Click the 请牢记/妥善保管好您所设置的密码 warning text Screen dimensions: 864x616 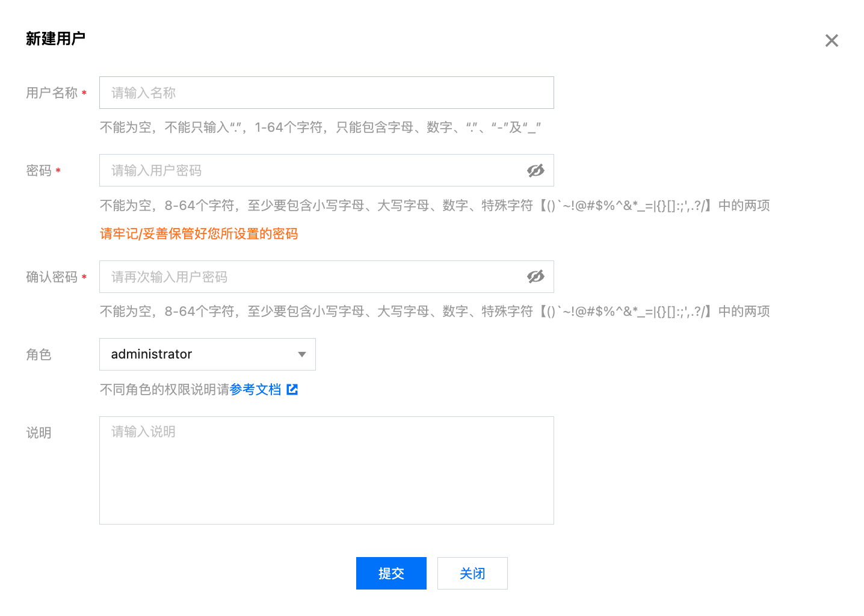click(x=199, y=233)
